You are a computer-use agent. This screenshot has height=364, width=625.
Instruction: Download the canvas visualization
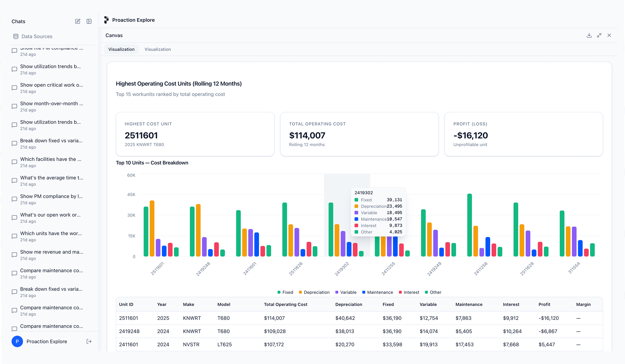point(589,35)
